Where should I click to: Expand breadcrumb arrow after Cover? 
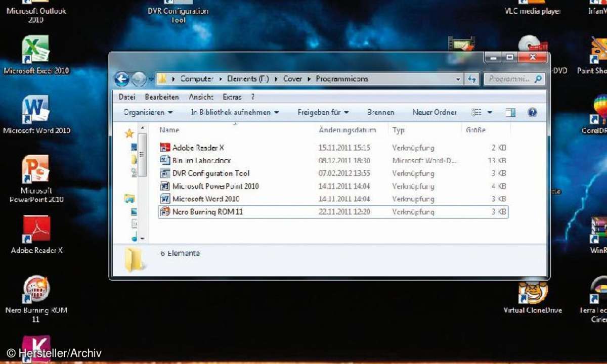point(309,79)
